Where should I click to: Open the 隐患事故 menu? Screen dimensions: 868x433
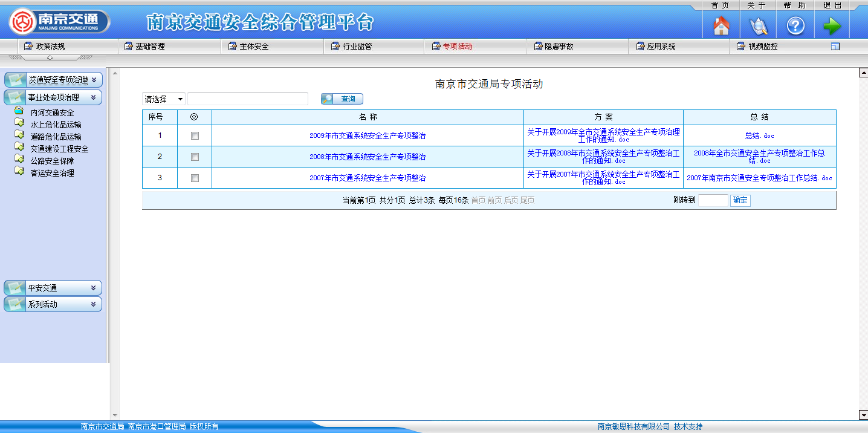[x=559, y=47]
